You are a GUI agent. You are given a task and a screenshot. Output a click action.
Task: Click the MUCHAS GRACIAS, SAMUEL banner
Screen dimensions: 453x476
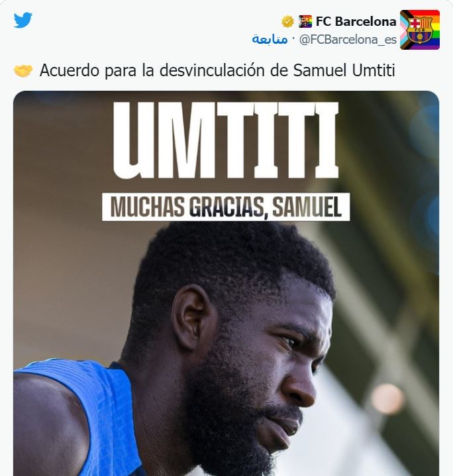(226, 207)
